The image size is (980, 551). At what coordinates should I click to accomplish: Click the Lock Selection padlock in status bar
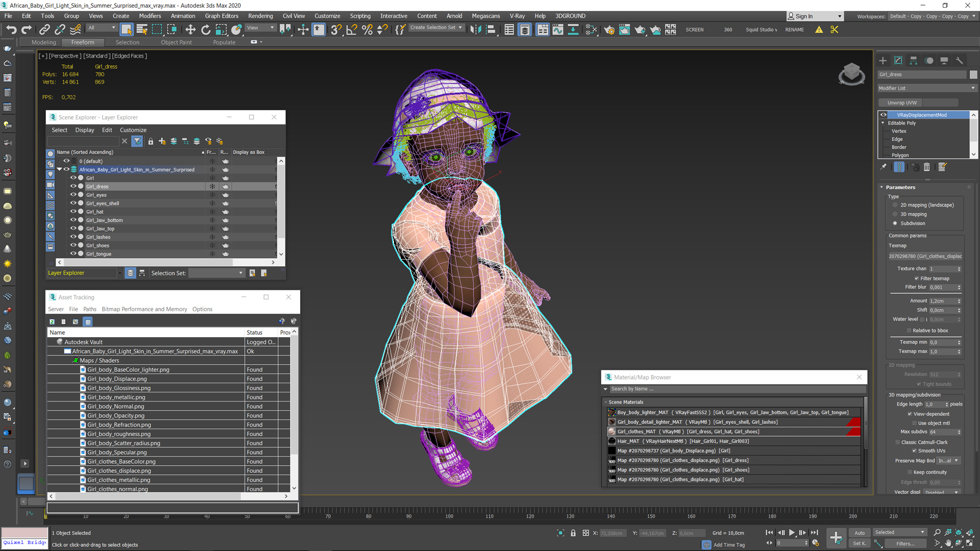point(573,533)
